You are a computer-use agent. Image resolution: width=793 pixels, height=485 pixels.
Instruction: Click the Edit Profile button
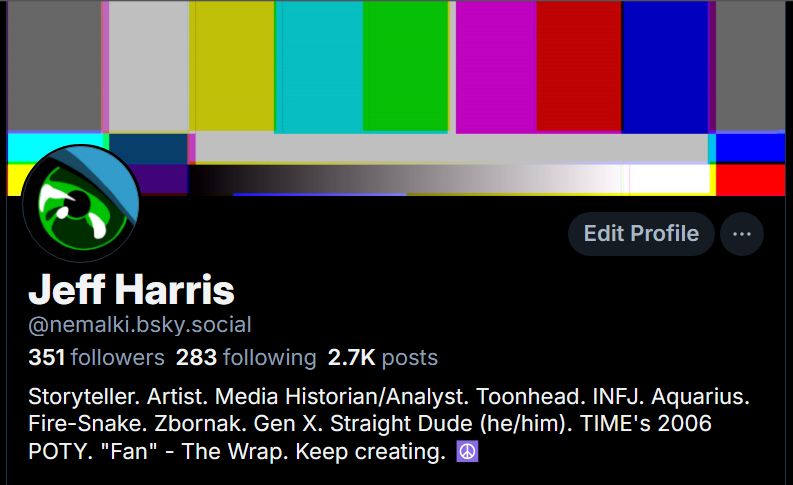641,234
